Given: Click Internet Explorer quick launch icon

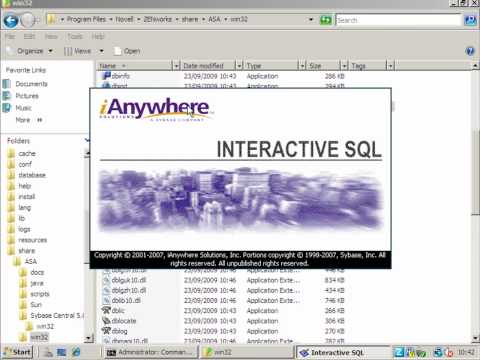Looking at the screenshot, I should pos(76,352).
